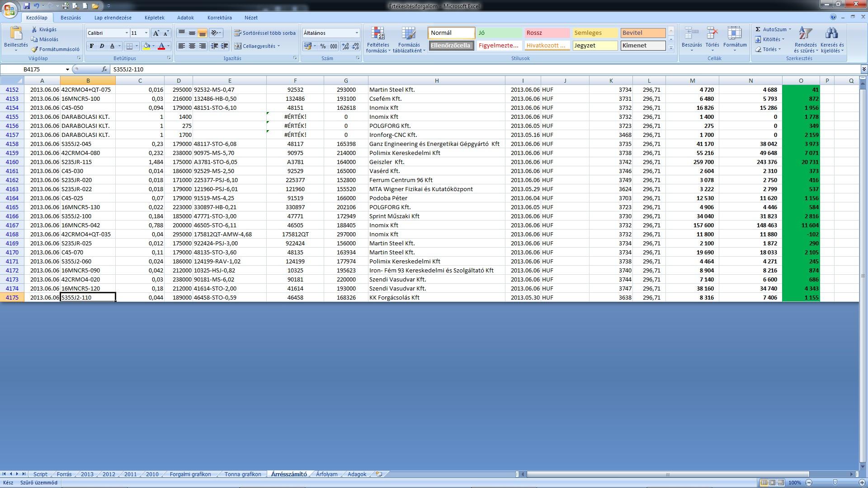Click vertical scrollbar down arrow
This screenshot has height=488, width=868.
863,466
